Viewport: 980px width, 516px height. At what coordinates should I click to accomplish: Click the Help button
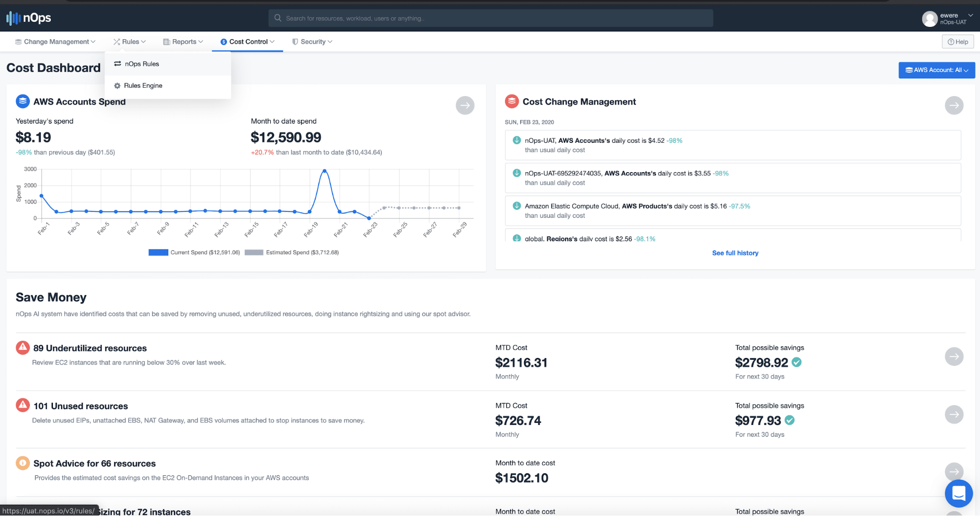click(957, 42)
